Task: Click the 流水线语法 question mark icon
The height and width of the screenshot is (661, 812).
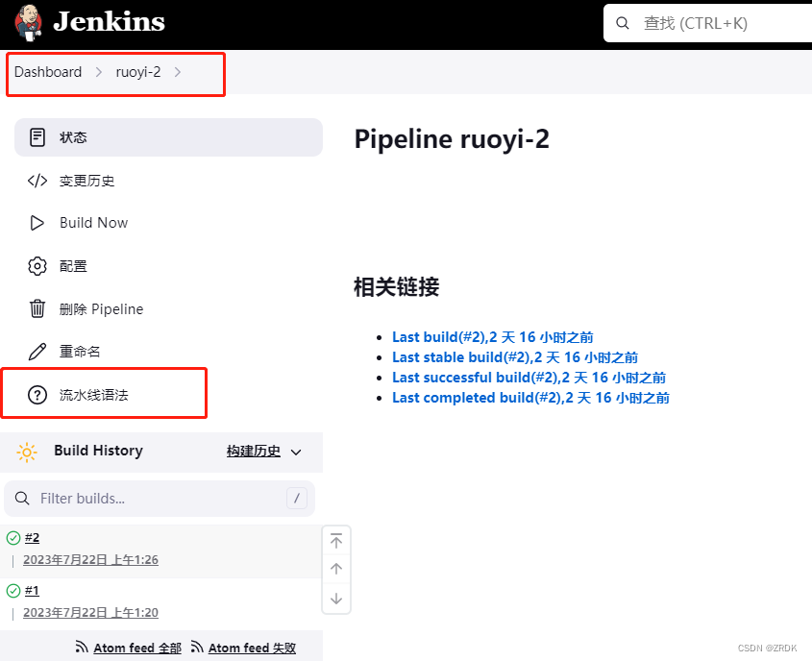Action: coord(37,395)
